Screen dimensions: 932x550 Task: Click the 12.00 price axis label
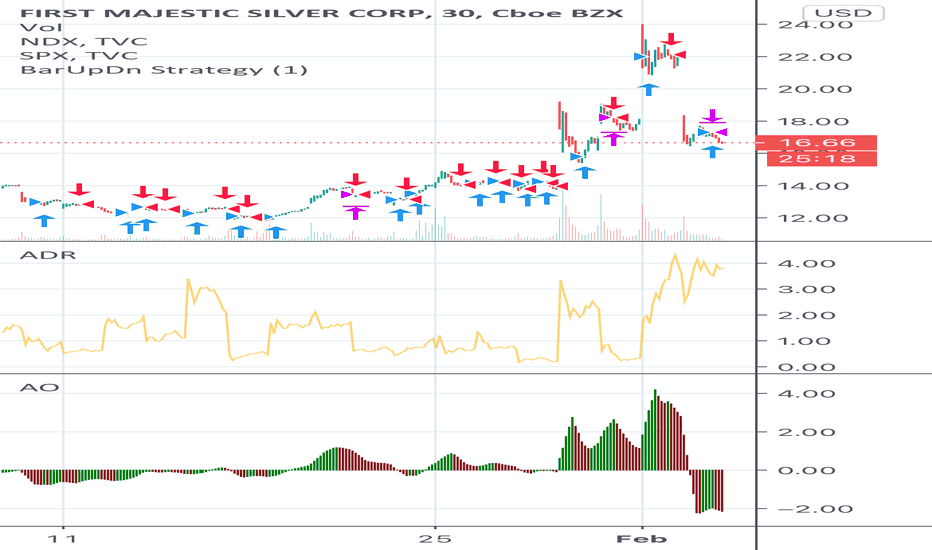816,218
